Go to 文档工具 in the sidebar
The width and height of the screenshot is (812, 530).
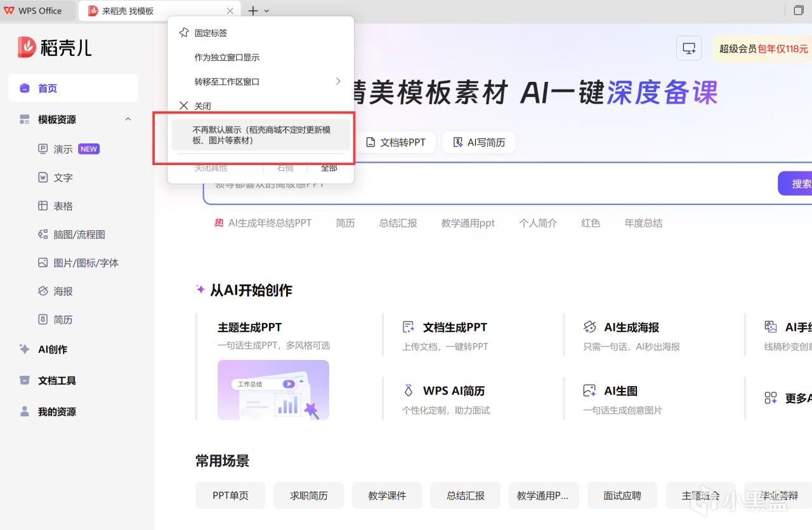[48, 380]
